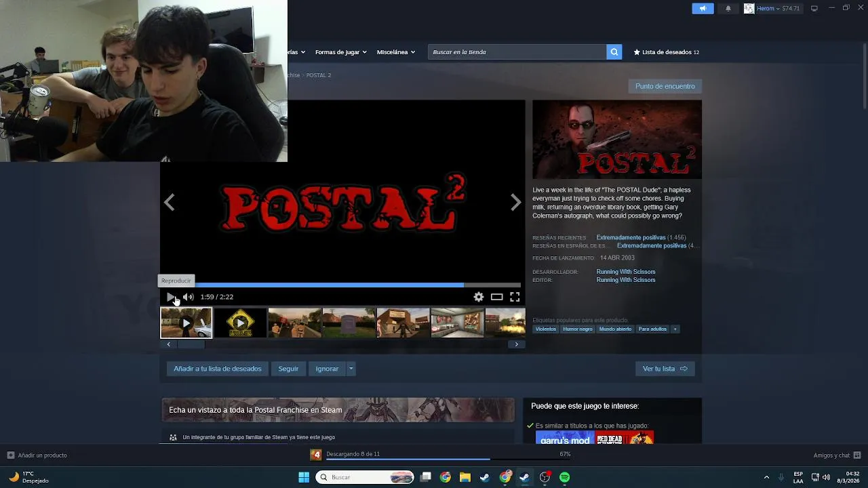
Task: Switch to Big Picture mode icon
Action: tap(814, 8)
